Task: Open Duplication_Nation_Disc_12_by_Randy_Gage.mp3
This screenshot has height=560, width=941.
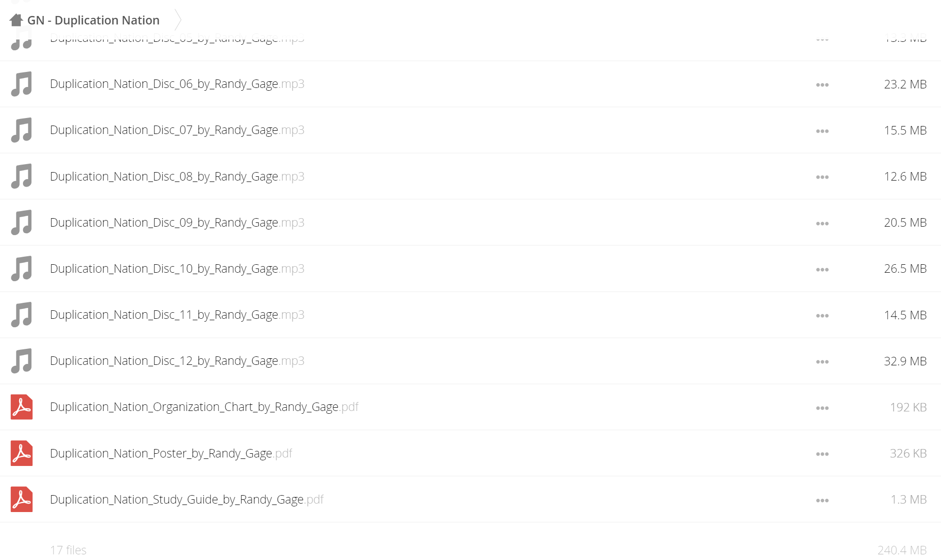Action: [177, 361]
